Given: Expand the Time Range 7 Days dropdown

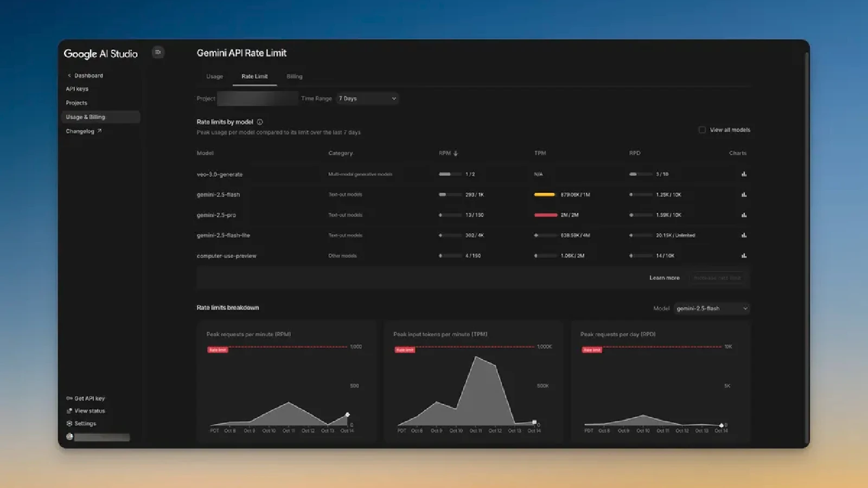Looking at the screenshot, I should coord(367,99).
